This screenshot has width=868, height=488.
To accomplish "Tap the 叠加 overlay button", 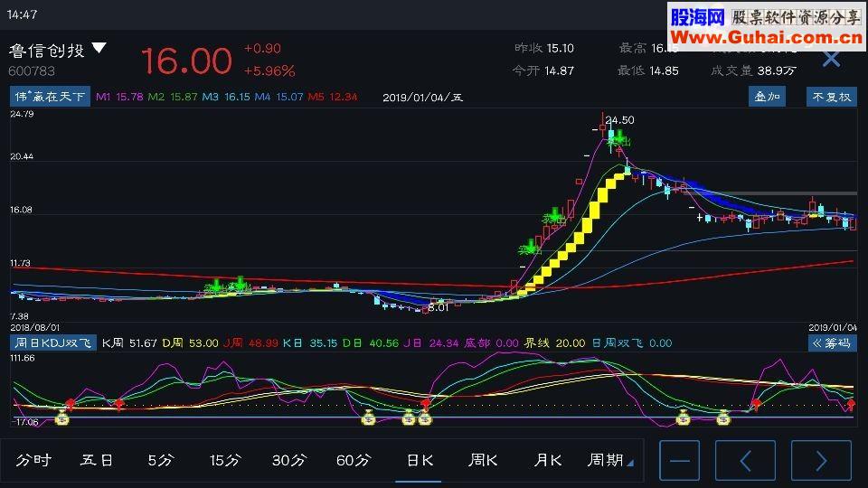I will (767, 97).
